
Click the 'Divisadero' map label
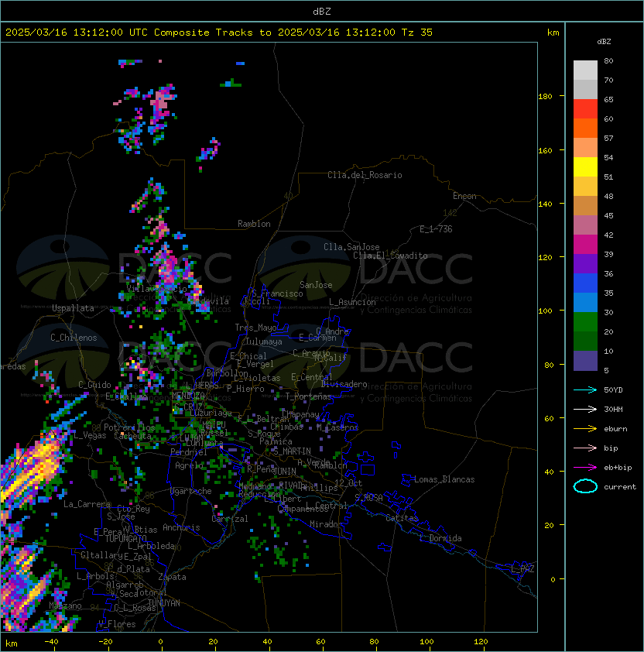pos(344,384)
